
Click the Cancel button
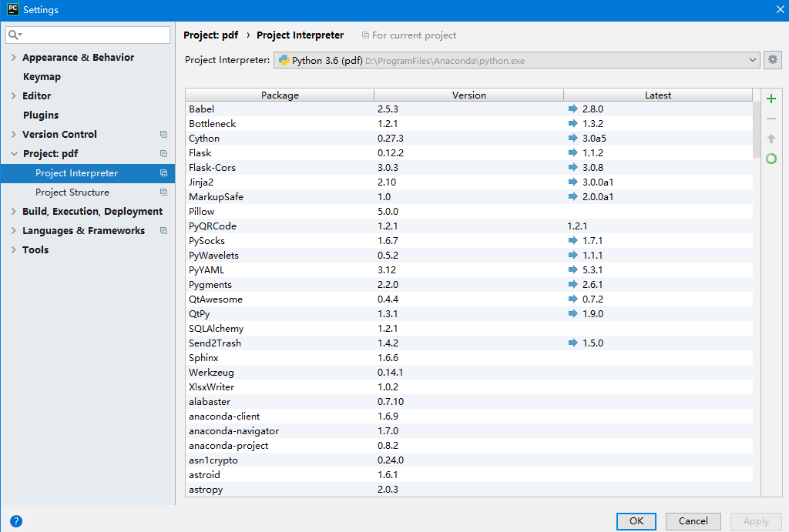pyautogui.click(x=693, y=521)
